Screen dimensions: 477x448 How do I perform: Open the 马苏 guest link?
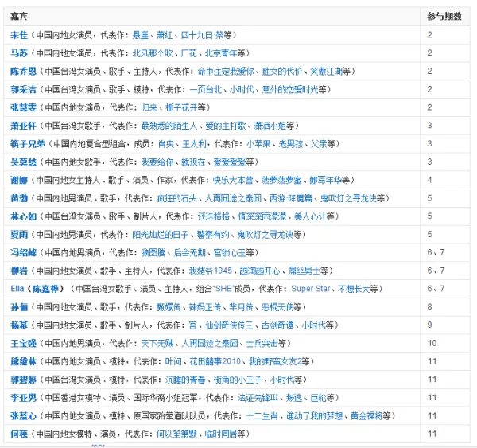click(19, 53)
